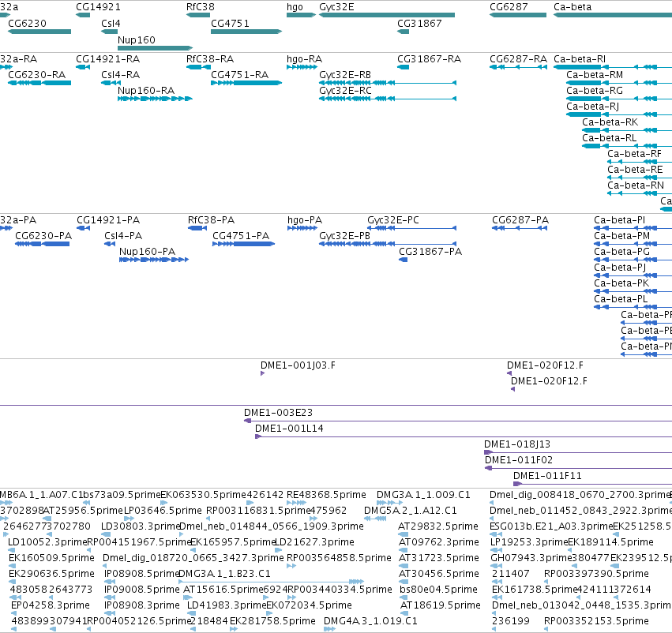This screenshot has height=633, width=672.
Task: Select the LD21627.3prime EST label
Action: click(314, 541)
